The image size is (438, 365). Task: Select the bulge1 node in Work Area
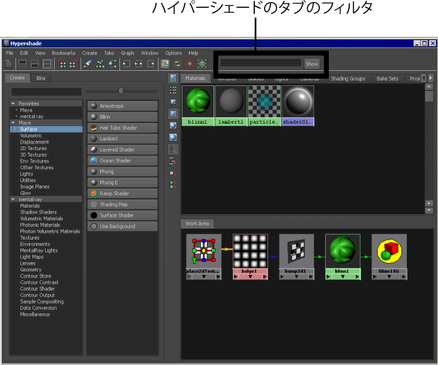click(x=250, y=257)
